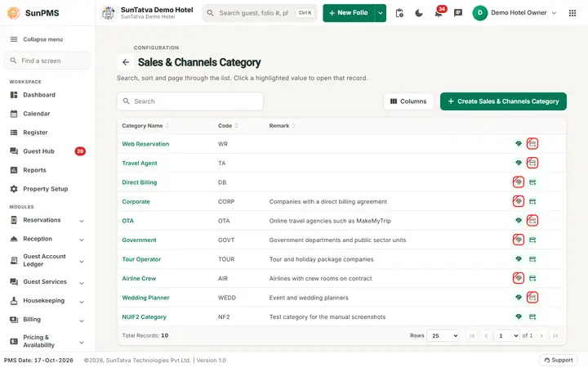The width and height of the screenshot is (588, 368).
Task: Click the card icon in Travel Agent row
Action: click(x=532, y=163)
